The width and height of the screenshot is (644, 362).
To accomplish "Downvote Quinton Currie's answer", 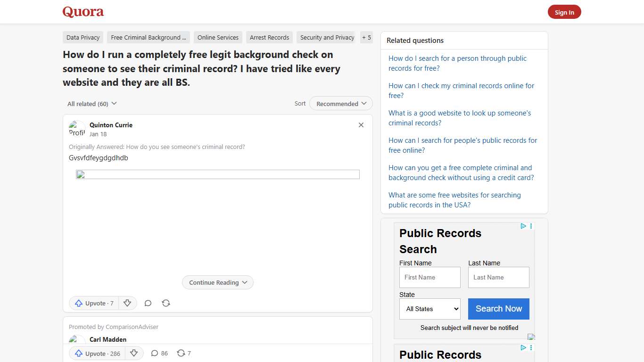I will pos(127,303).
